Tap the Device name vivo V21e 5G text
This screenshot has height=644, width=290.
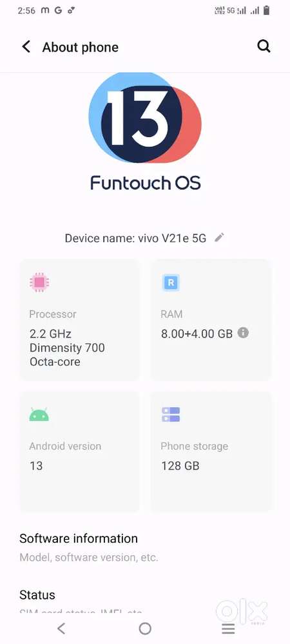pyautogui.click(x=135, y=238)
